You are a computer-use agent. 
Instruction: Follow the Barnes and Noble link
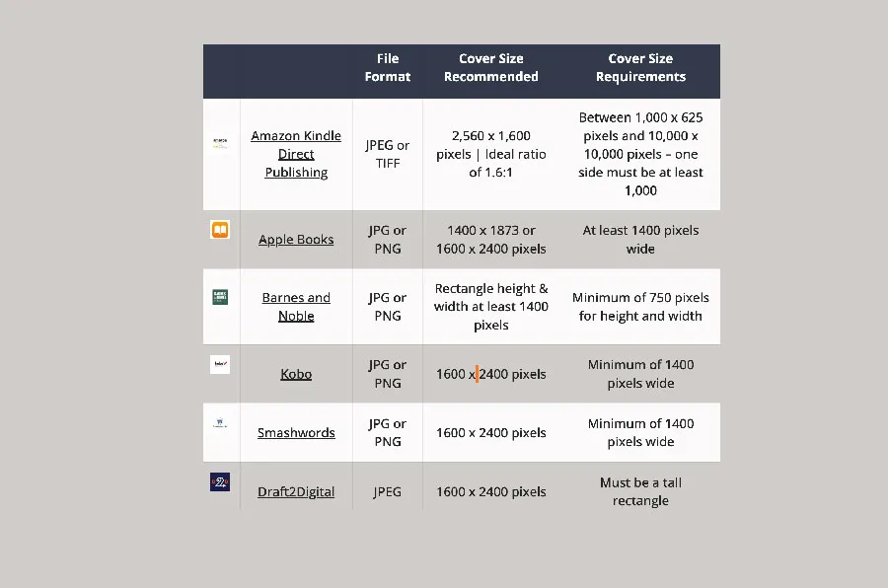click(296, 307)
